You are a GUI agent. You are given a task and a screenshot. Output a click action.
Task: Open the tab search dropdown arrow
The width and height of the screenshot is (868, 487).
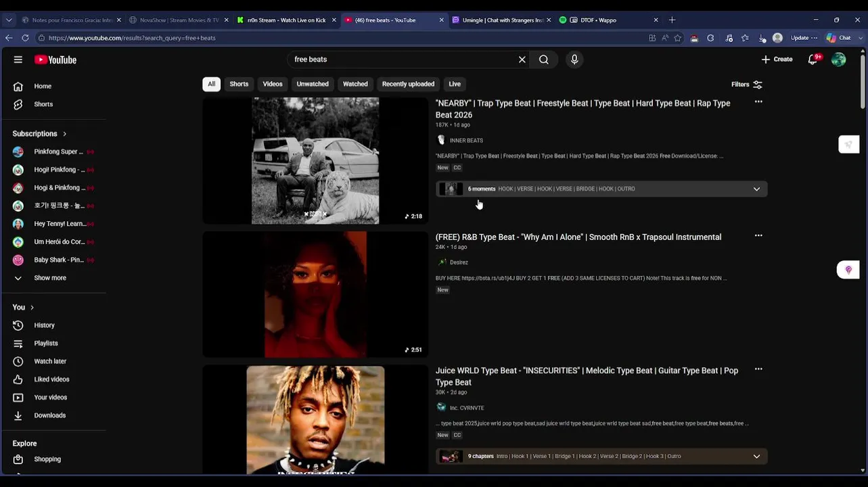point(9,20)
